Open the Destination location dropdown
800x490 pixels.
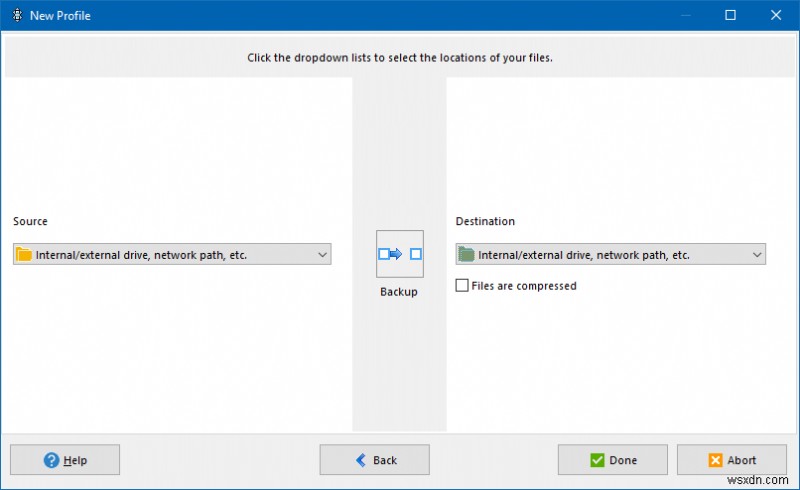tap(610, 254)
